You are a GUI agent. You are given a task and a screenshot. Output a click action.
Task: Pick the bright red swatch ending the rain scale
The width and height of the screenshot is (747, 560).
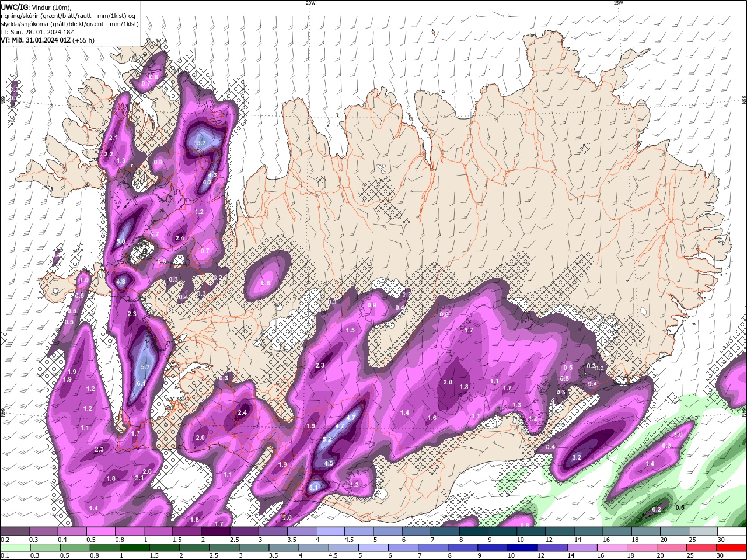[x=732, y=547]
